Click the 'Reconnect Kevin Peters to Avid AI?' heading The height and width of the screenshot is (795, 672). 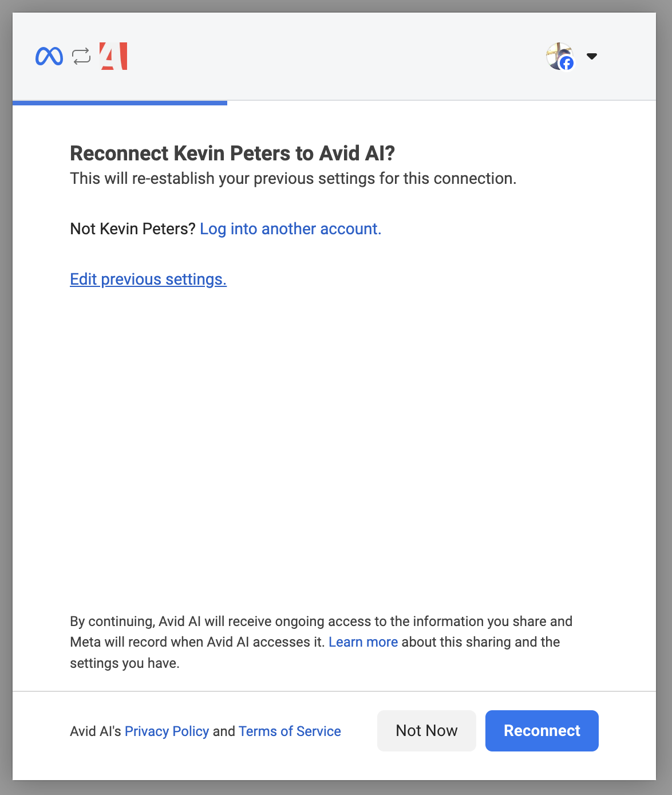coord(232,154)
